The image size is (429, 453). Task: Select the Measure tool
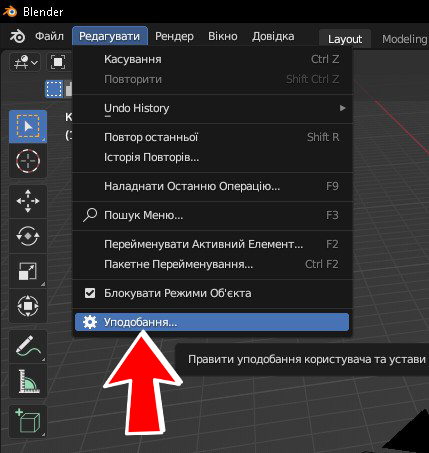[x=28, y=381]
